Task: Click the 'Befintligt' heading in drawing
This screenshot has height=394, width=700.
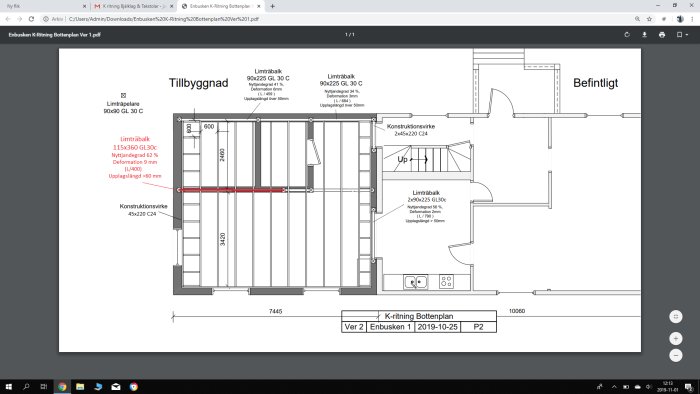Action: [596, 83]
